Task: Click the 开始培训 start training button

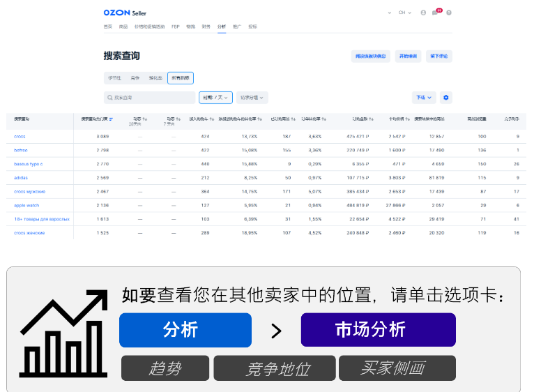Action: coord(408,56)
